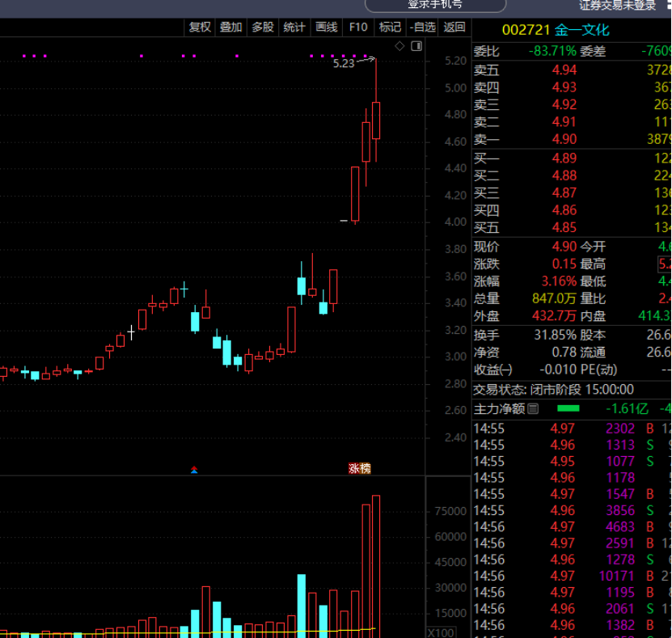Open the 主力净额 detail list icon

[x=533, y=409]
